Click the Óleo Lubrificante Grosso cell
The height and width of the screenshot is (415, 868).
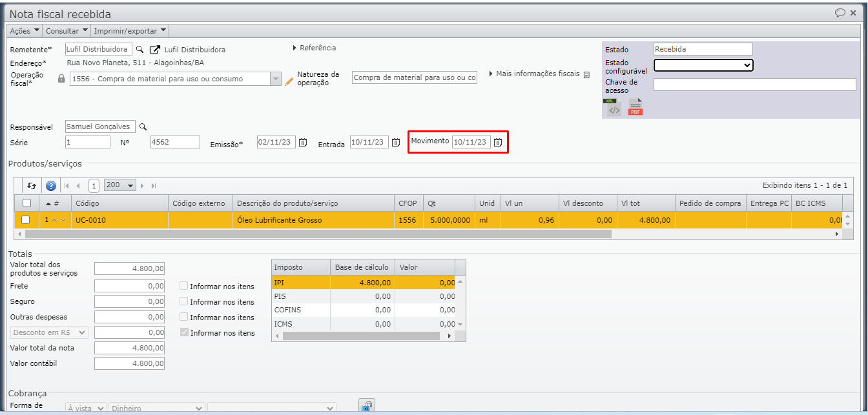click(313, 220)
